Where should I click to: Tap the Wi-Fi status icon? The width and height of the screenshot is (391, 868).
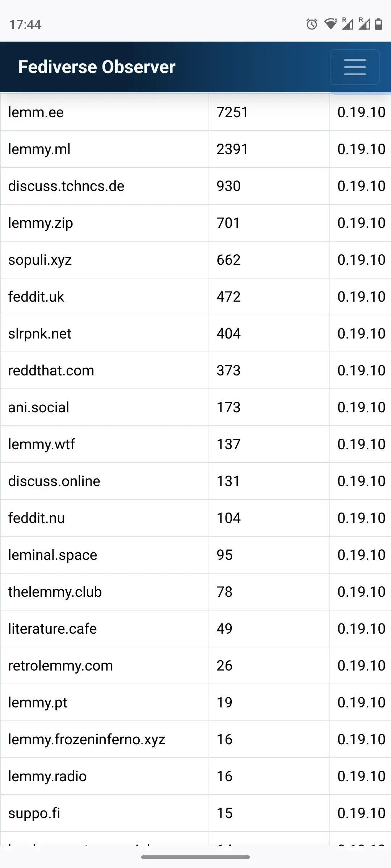(331, 24)
